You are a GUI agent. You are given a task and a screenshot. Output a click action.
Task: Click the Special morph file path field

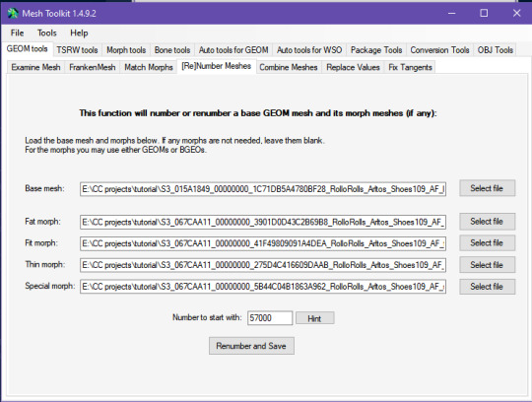click(263, 287)
